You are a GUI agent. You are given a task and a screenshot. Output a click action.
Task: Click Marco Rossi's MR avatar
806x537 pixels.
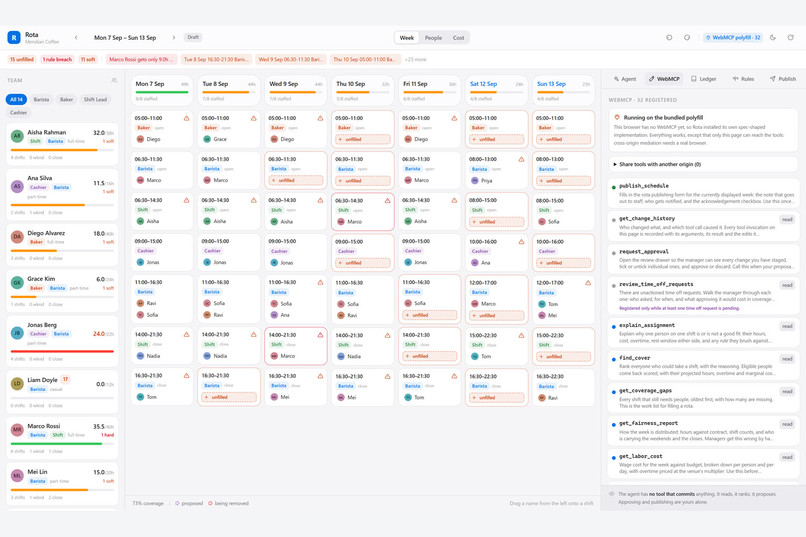17,430
